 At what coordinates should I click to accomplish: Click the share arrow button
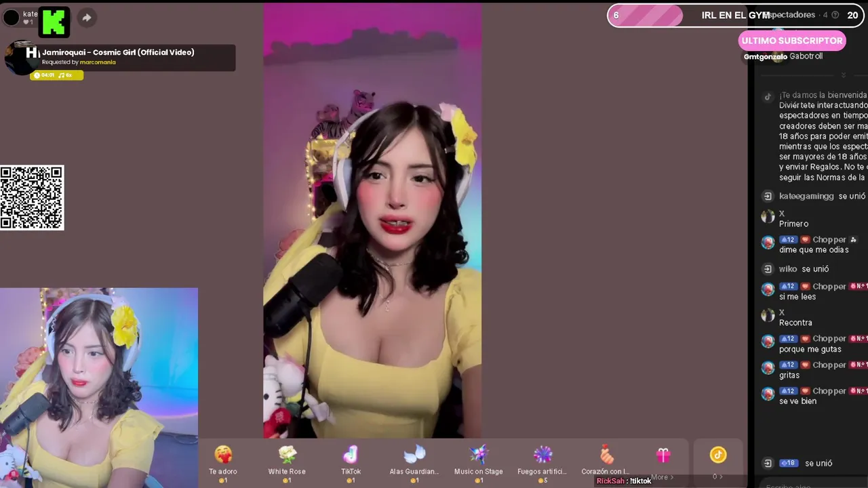click(86, 18)
